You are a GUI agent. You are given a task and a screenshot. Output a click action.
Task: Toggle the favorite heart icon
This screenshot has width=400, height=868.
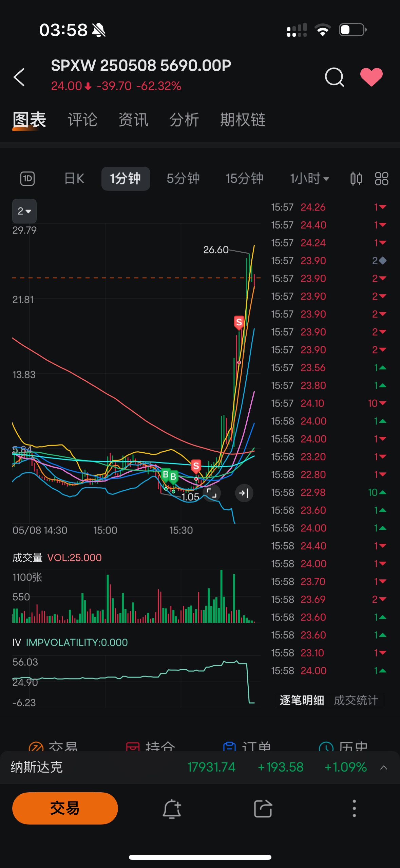pyautogui.click(x=372, y=77)
